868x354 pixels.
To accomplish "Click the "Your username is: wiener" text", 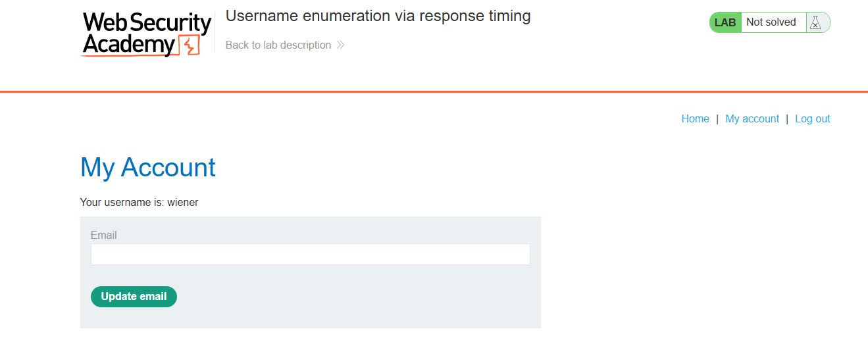I will point(139,203).
